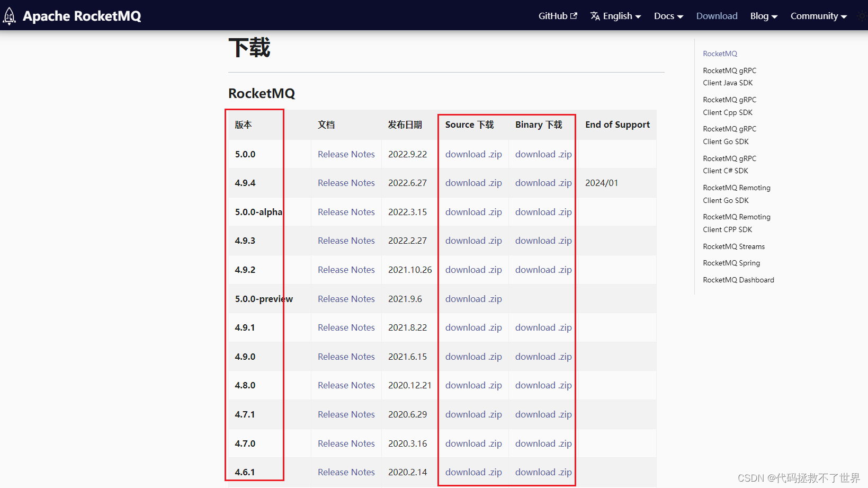Open Release Notes for 5.0.0-preview

346,299
